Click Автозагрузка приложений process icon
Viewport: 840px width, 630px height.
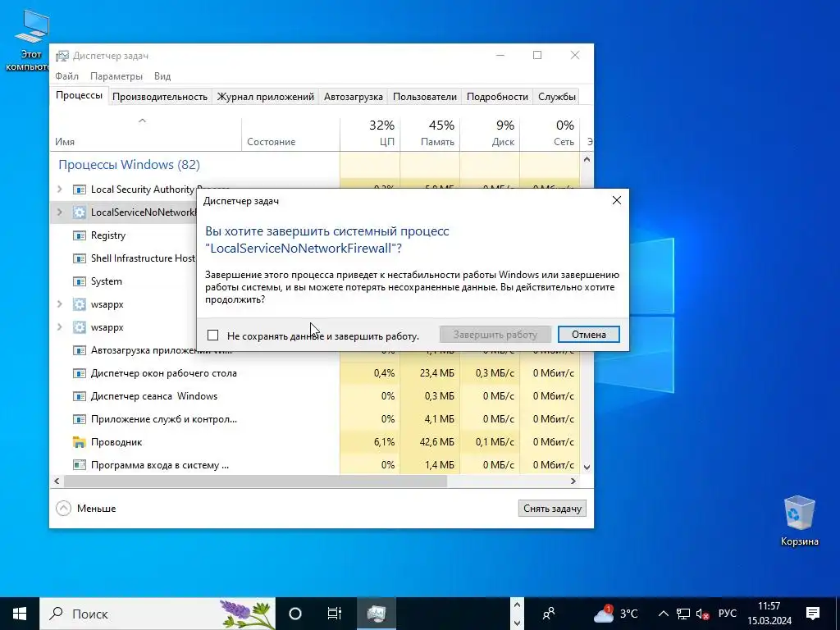click(80, 350)
